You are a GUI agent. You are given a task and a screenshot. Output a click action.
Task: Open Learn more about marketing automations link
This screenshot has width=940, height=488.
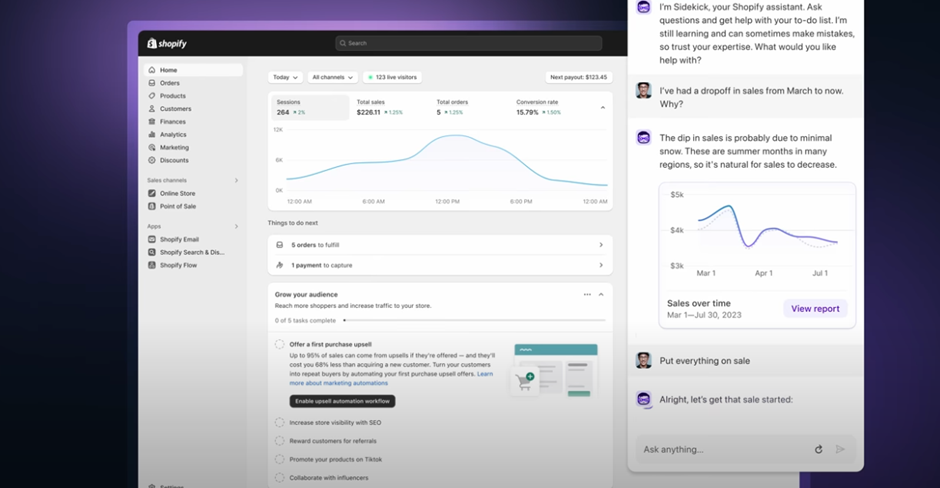338,383
